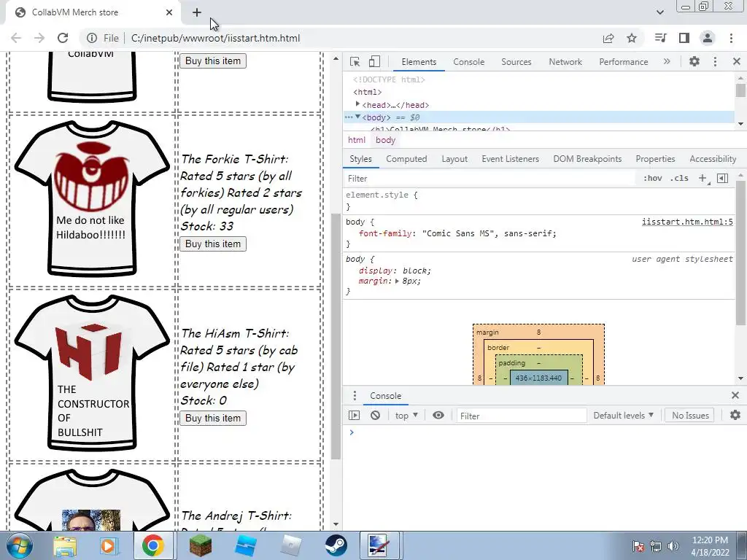Buy the HiAsm T-Shirt item
The image size is (747, 560).
213,418
